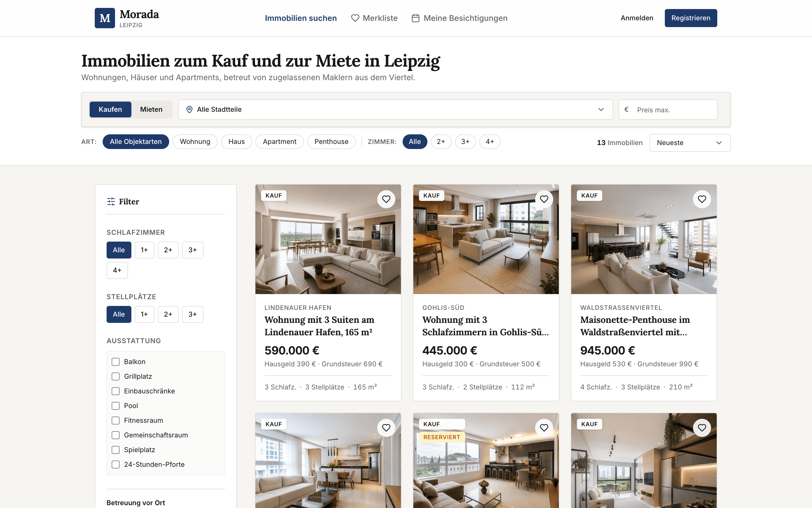Tick the Einbauschränke checkbox

[x=115, y=391]
